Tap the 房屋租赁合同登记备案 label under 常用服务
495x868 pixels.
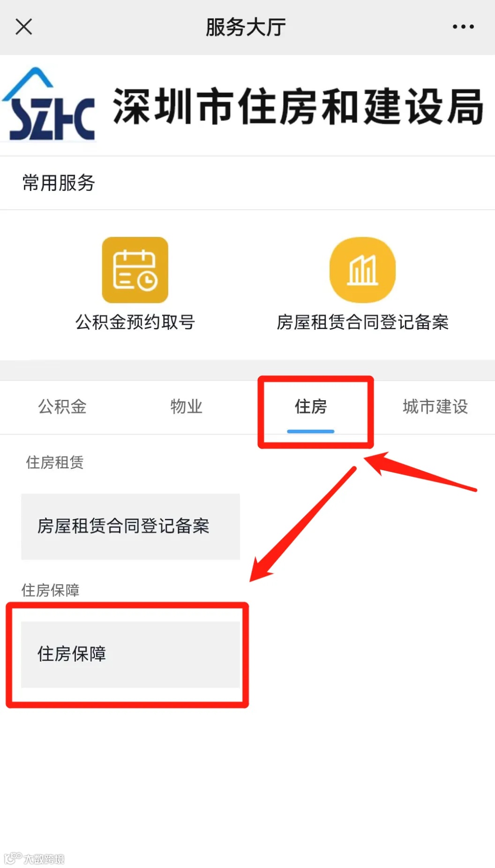pyautogui.click(x=362, y=322)
